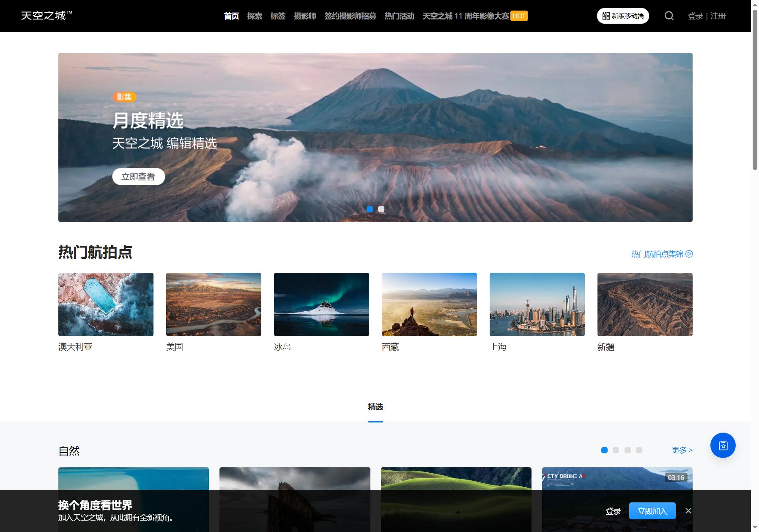The image size is (759, 532).
Task: Select the fourth 自然 carousel dot
Action: click(639, 450)
